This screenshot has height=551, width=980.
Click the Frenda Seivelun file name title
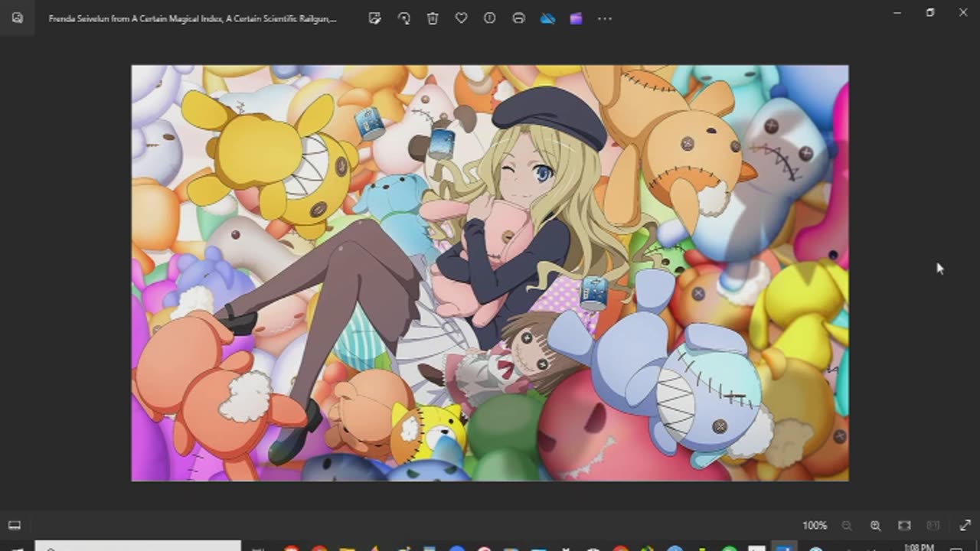pyautogui.click(x=192, y=18)
